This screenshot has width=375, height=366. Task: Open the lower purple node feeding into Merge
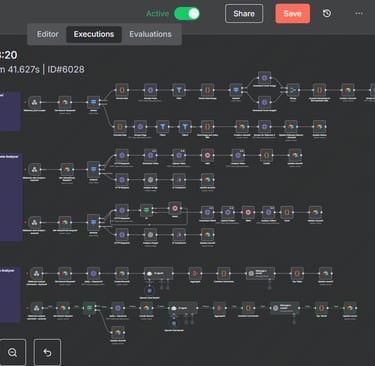point(264,102)
